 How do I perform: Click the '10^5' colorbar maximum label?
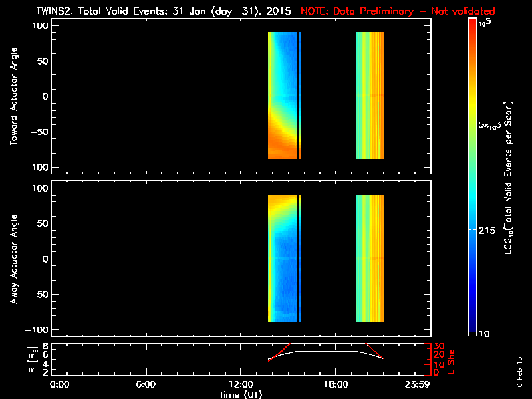(x=485, y=23)
